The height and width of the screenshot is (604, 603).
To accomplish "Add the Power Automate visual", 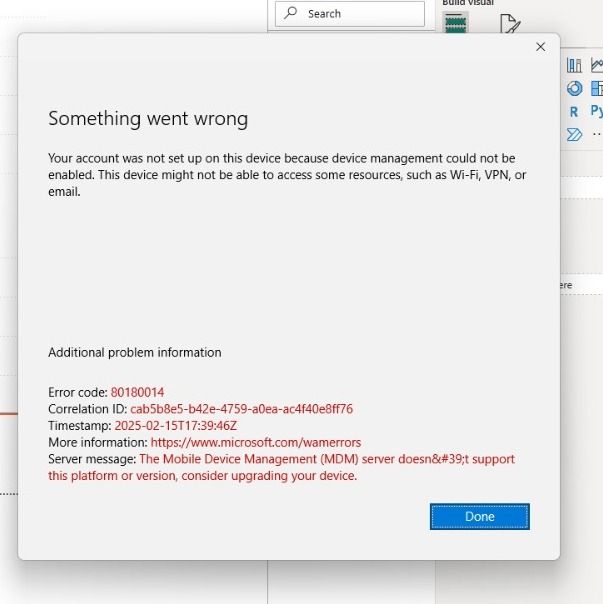I will tap(574, 135).
